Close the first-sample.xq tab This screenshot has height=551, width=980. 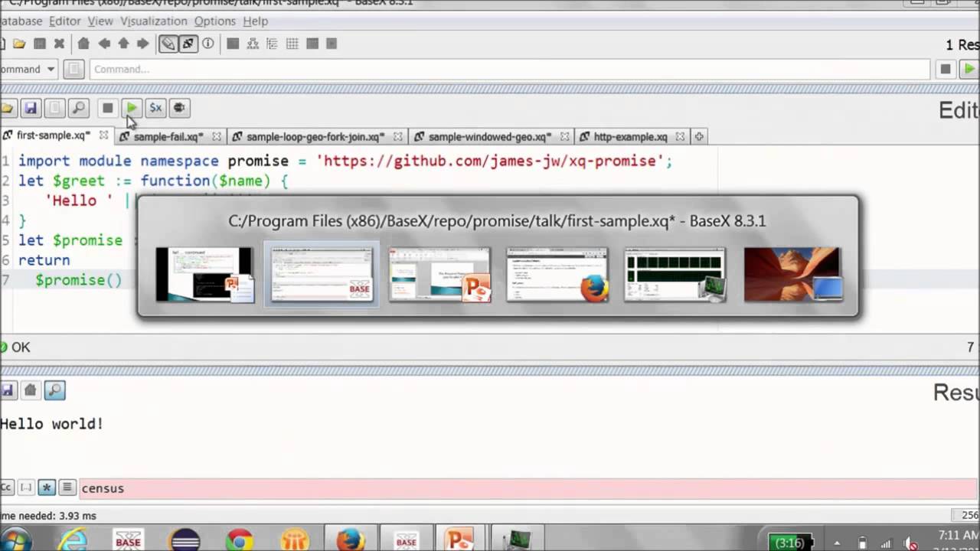tap(103, 135)
